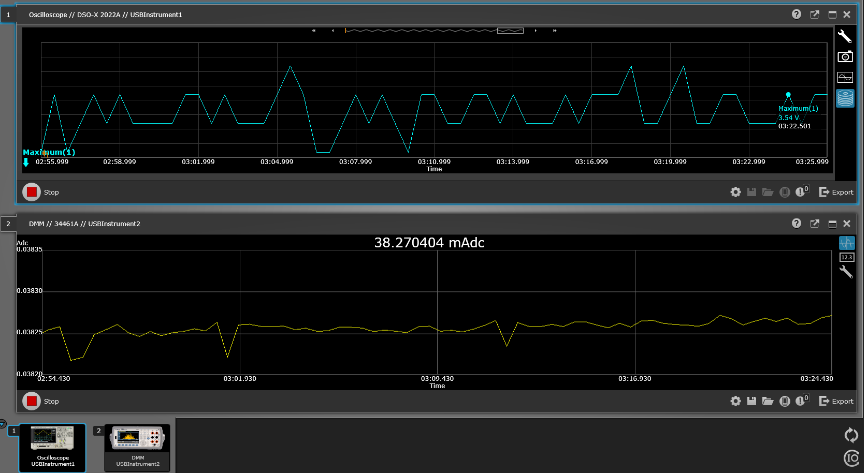Stop the oscilloscope acquisition
Viewport: 868px width, 474px height.
(x=32, y=192)
